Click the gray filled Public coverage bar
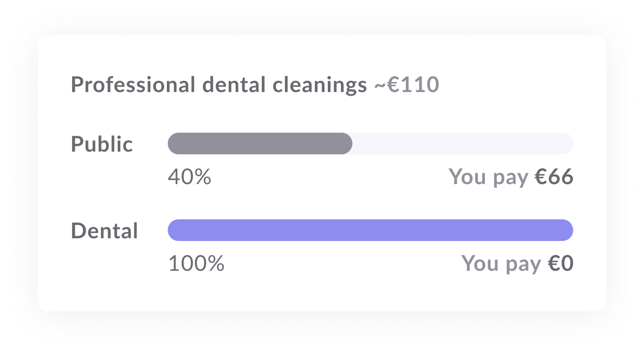644x352 pixels. click(260, 144)
